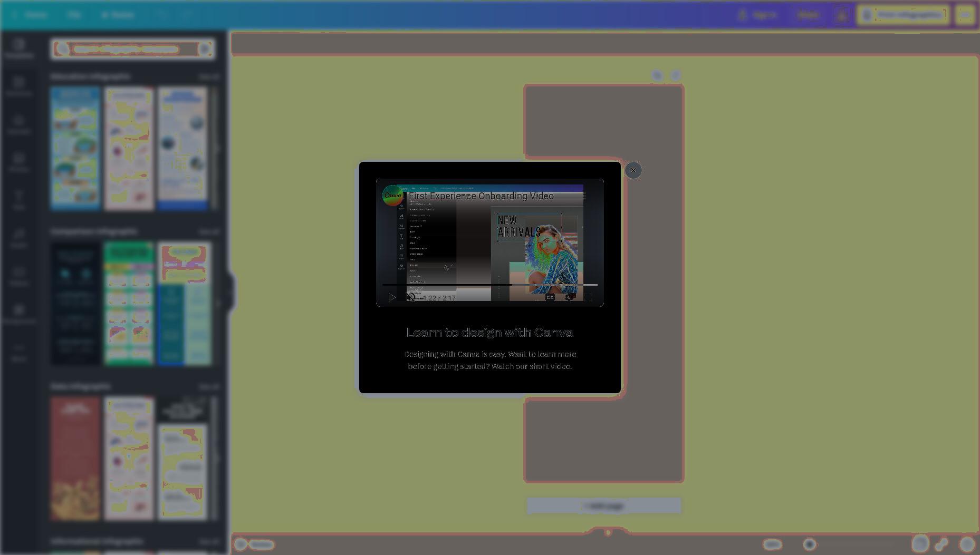The width and height of the screenshot is (980, 555).
Task: Open the File menu
Action: 74,15
